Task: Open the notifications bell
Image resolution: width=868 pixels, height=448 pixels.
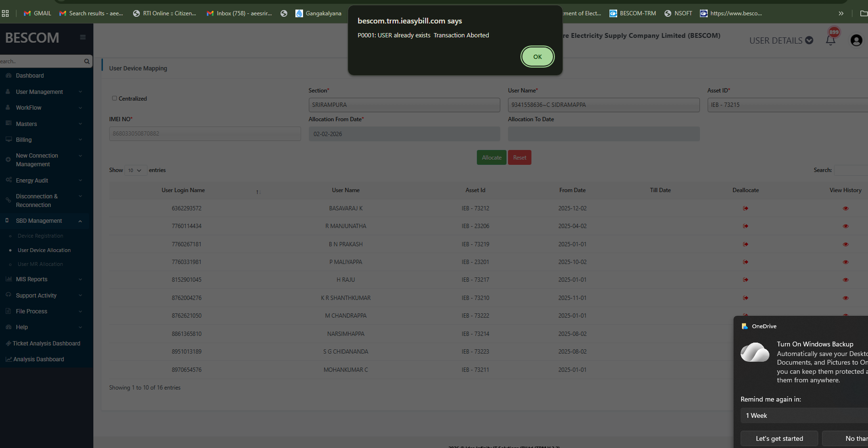Action: pos(831,40)
